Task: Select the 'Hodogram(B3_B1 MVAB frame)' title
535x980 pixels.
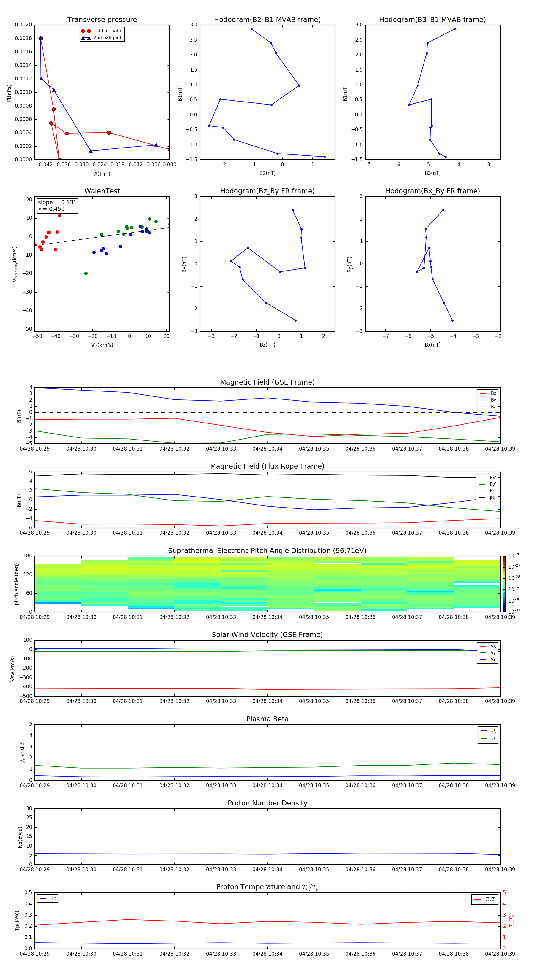Action: tap(432, 20)
